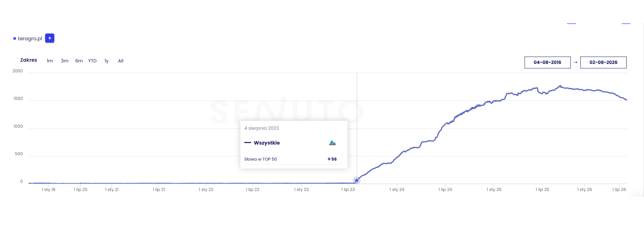
Task: Select the 6m range option
Action: click(79, 61)
